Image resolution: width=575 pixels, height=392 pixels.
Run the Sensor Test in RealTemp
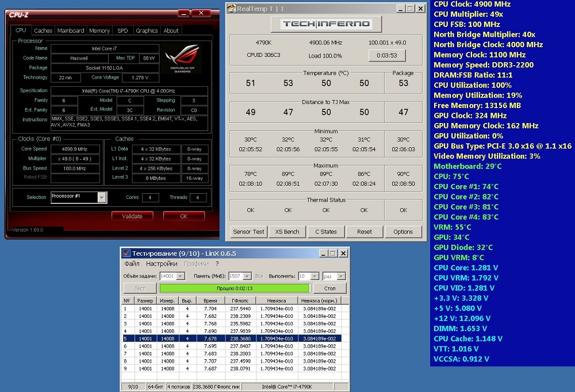(248, 232)
